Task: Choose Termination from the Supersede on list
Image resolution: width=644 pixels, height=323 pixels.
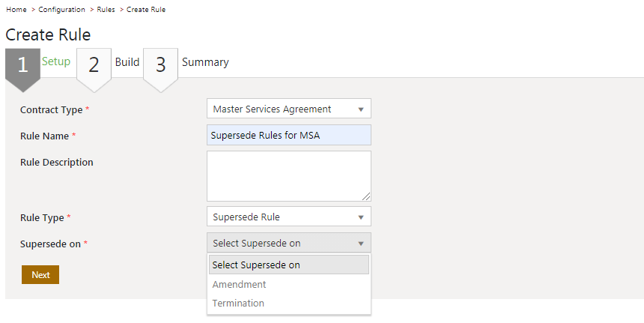Action: click(238, 304)
